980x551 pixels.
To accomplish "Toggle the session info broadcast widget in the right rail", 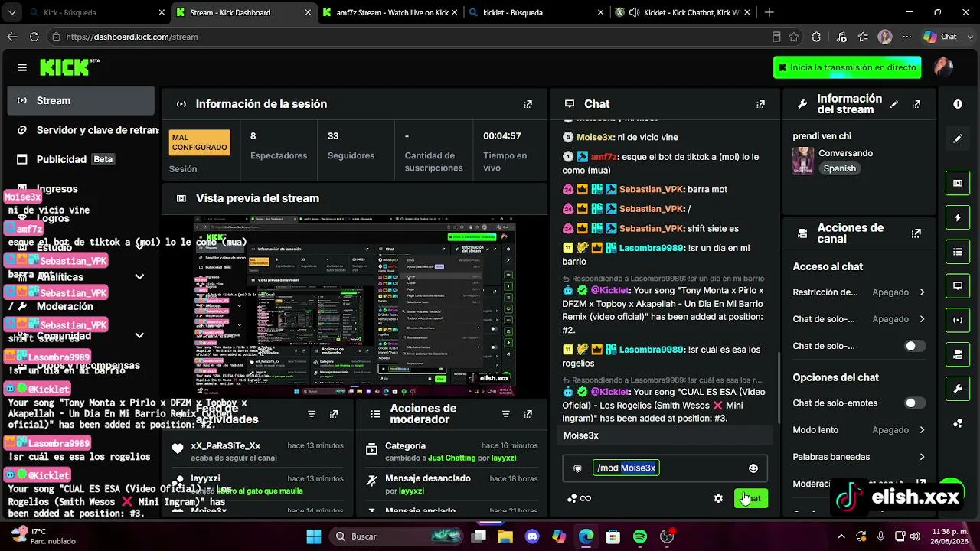I will 958,320.
